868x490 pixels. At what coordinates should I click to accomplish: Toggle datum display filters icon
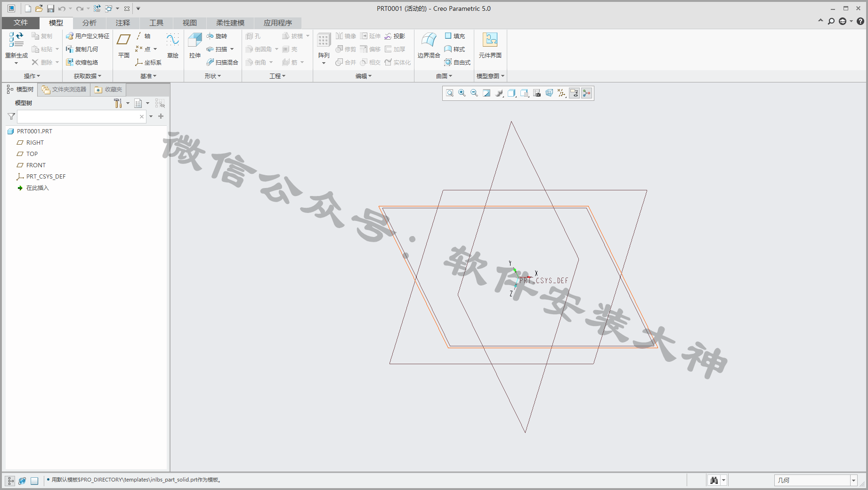pyautogui.click(x=561, y=93)
